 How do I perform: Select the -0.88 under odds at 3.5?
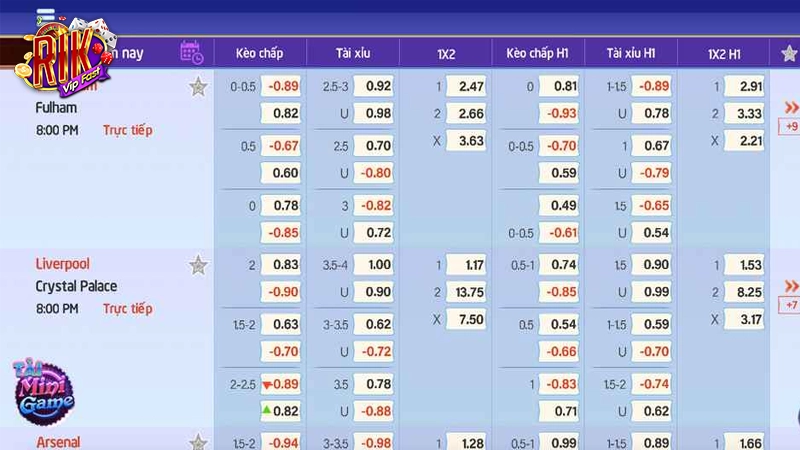(373, 411)
